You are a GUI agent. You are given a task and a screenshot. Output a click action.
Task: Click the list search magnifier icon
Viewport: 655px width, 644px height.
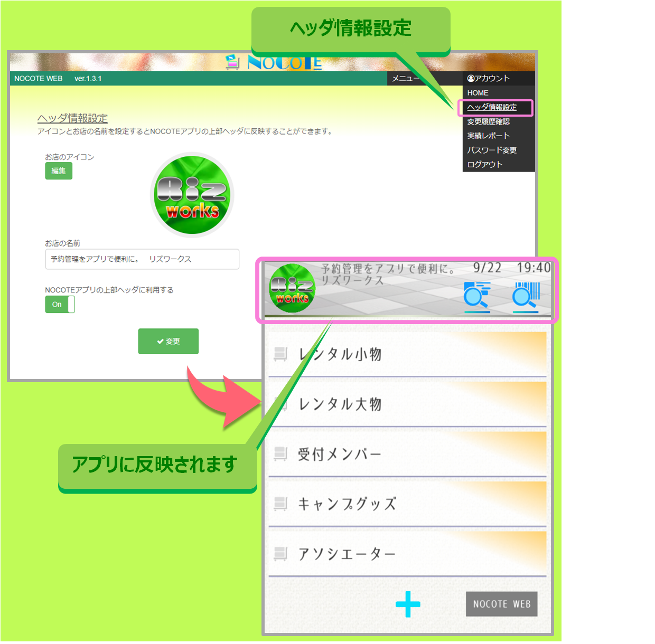[x=477, y=295]
